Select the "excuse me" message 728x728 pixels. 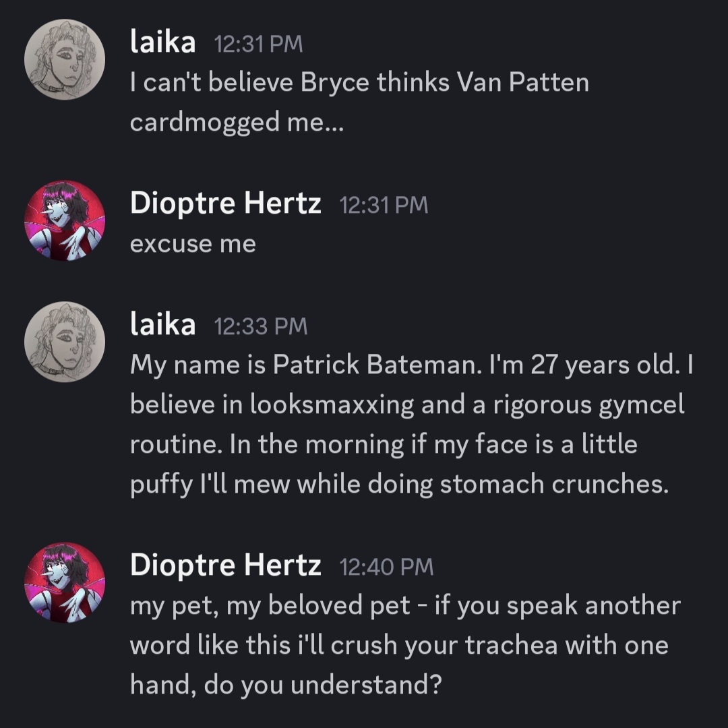pos(193,243)
